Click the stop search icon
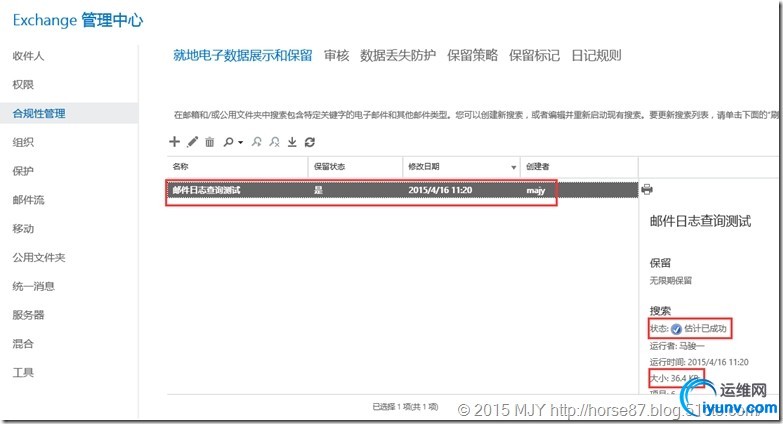This screenshot has width=783, height=424. coord(274,142)
